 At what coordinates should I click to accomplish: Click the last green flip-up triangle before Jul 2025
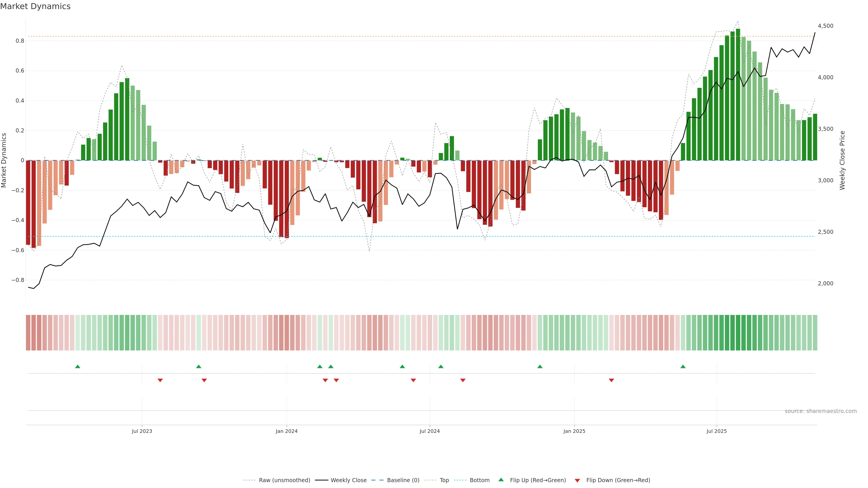coord(683,366)
